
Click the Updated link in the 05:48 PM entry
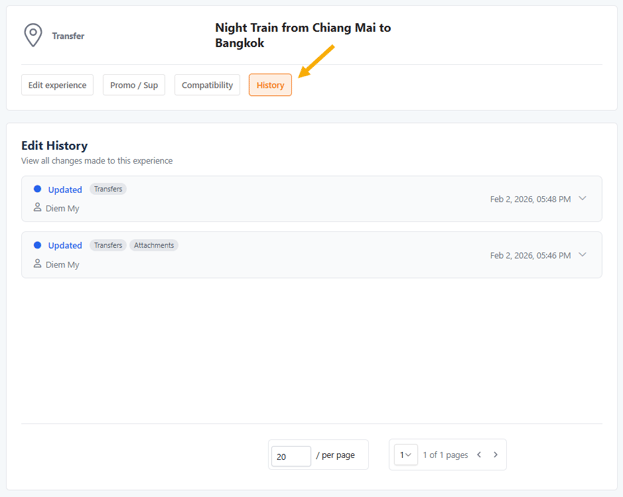coord(65,190)
